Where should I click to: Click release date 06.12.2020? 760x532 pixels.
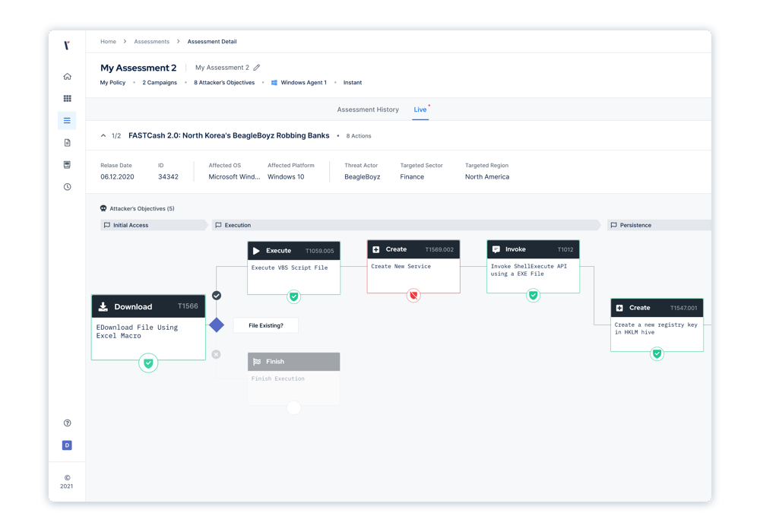click(x=117, y=177)
